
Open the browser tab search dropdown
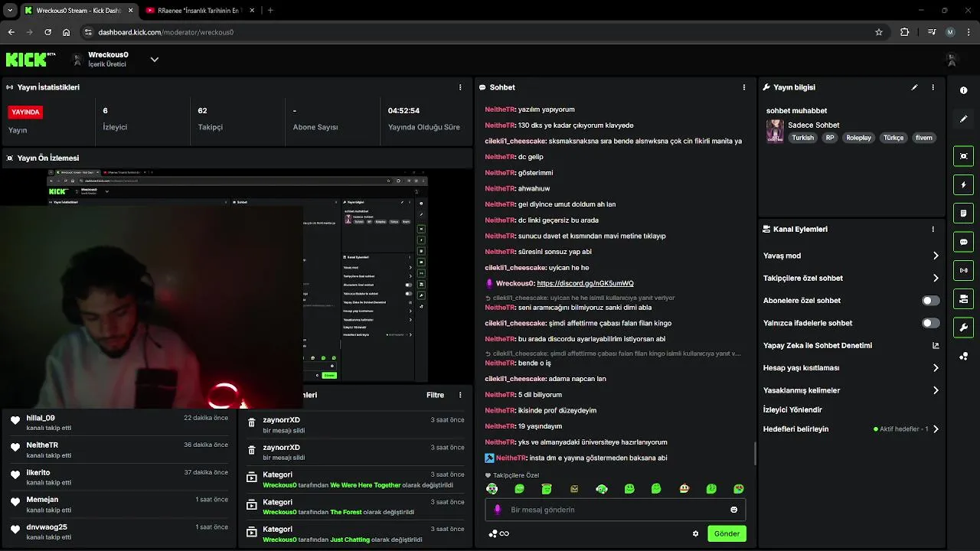click(10, 10)
